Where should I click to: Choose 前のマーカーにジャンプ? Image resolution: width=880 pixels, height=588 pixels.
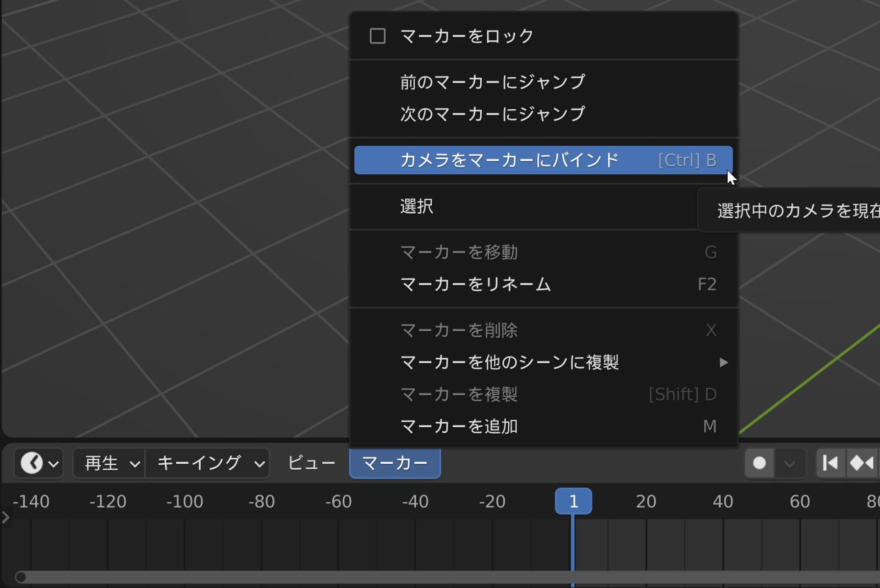[x=492, y=82]
